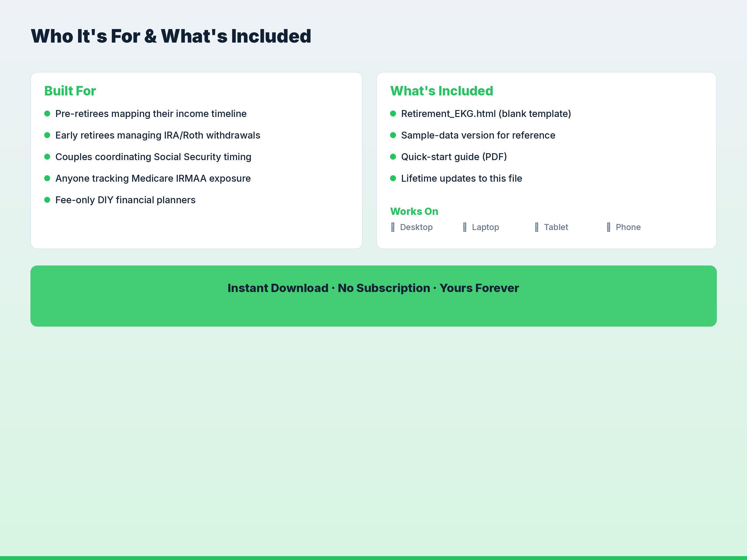
Task: Click the 'Who It's For & What's Included' heading
Action: 171,36
